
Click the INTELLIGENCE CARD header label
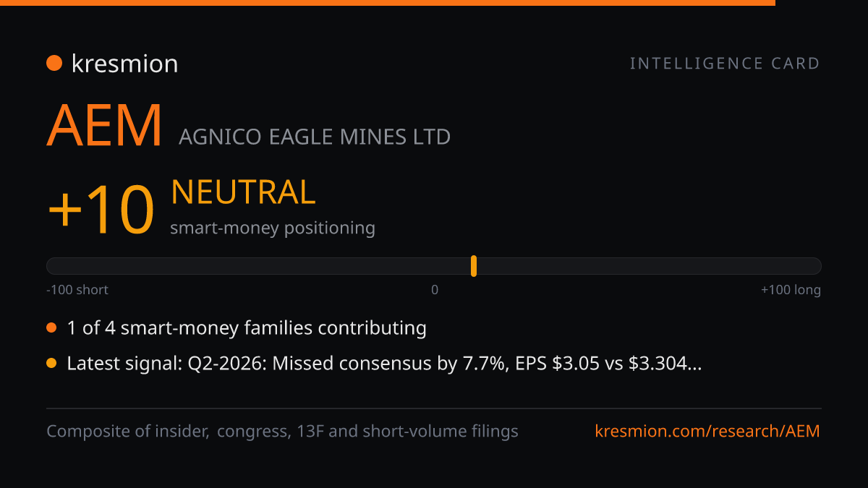[x=725, y=64]
